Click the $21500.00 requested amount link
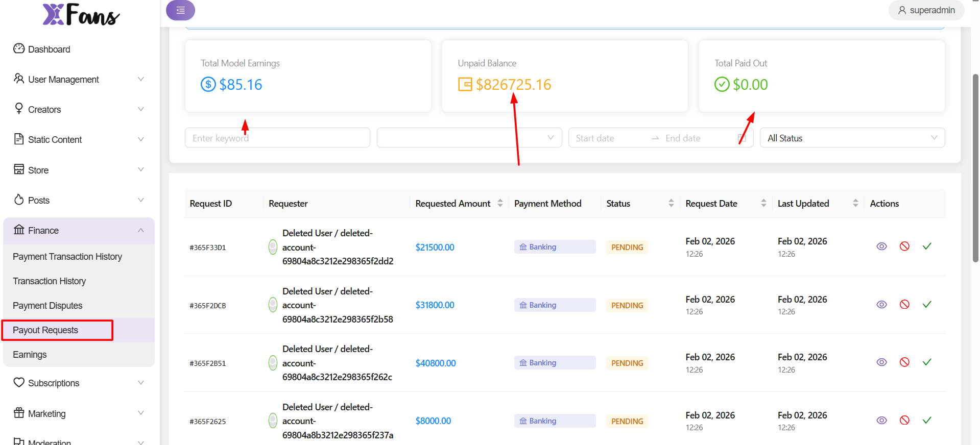This screenshot has width=980, height=445. [435, 248]
